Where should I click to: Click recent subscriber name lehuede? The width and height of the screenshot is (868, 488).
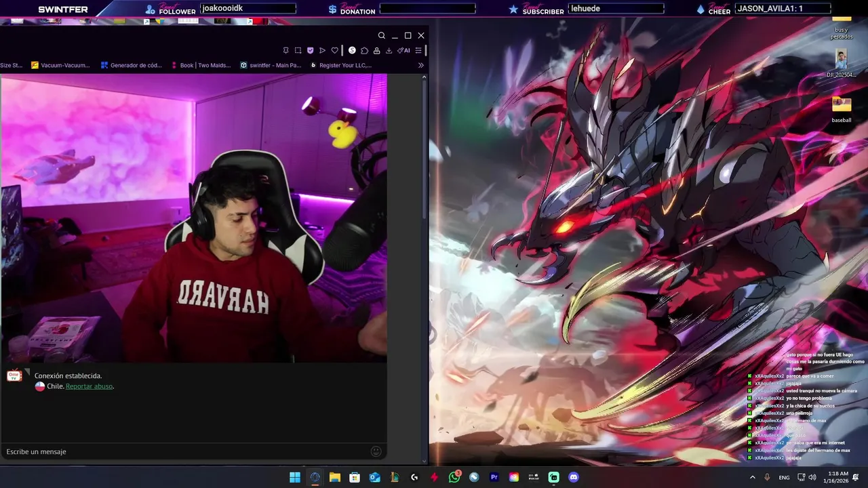pos(585,8)
